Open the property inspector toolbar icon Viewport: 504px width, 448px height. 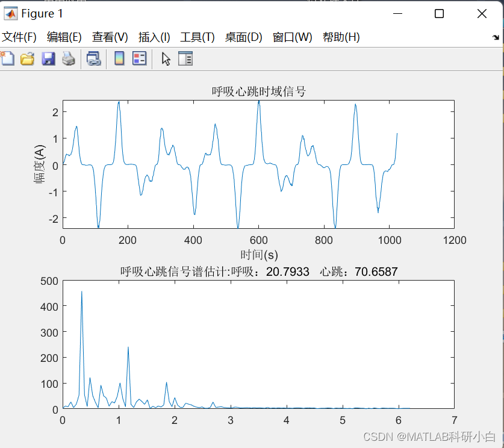[x=185, y=58]
